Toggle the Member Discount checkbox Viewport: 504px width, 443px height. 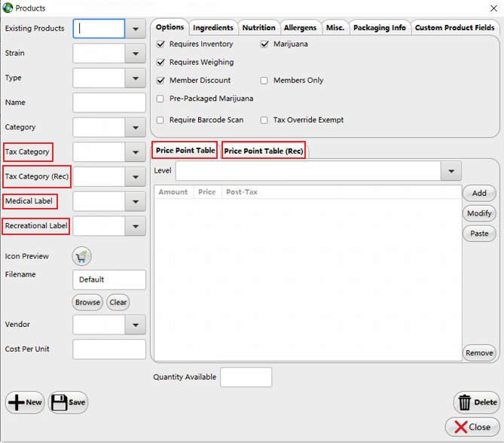(x=160, y=81)
